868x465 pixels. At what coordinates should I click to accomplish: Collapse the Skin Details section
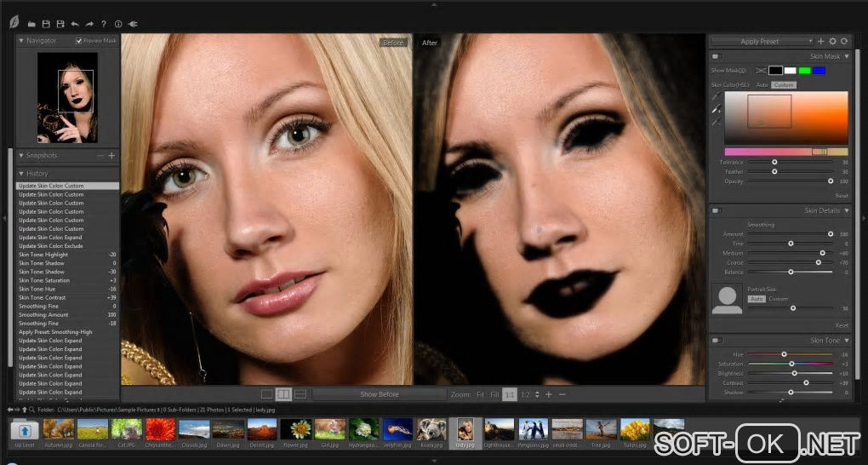(847, 210)
